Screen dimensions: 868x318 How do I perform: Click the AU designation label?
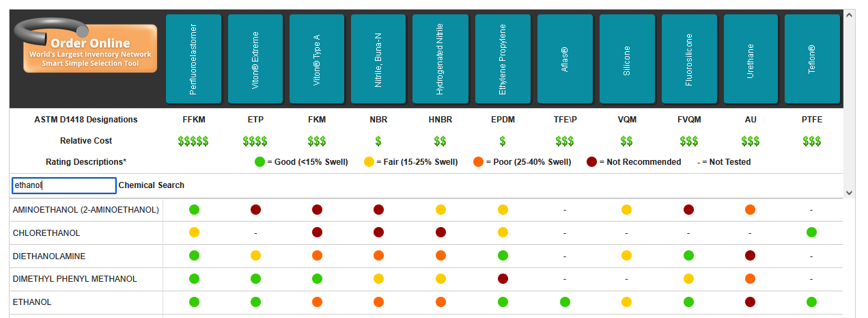[751, 120]
